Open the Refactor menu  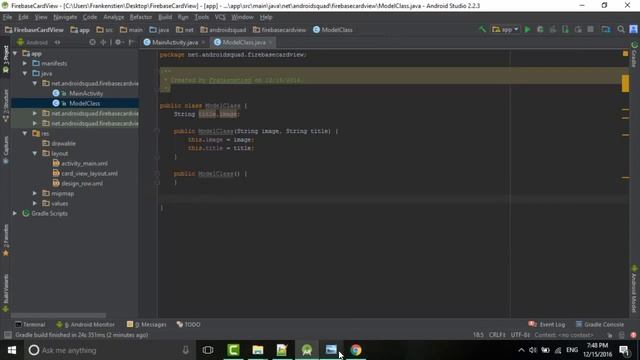pos(141,17)
